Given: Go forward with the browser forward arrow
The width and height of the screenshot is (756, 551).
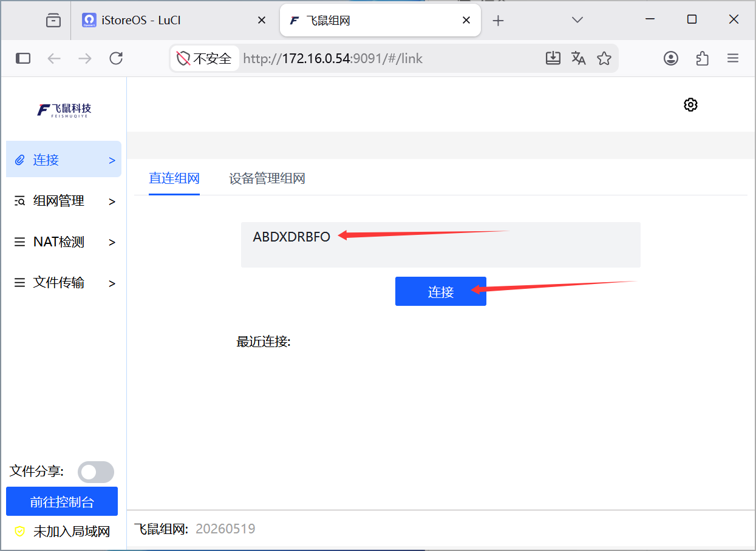Looking at the screenshot, I should (x=85, y=58).
